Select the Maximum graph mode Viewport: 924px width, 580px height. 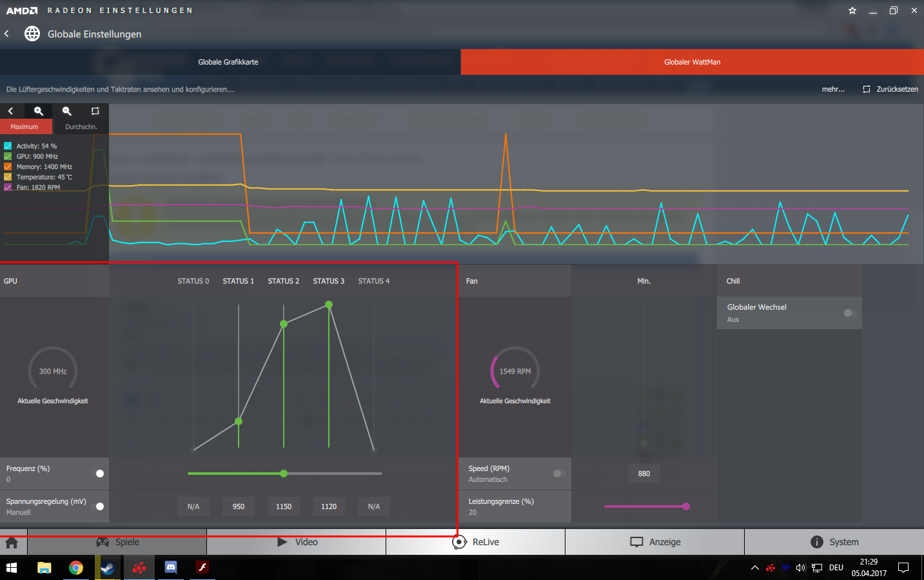coord(25,126)
